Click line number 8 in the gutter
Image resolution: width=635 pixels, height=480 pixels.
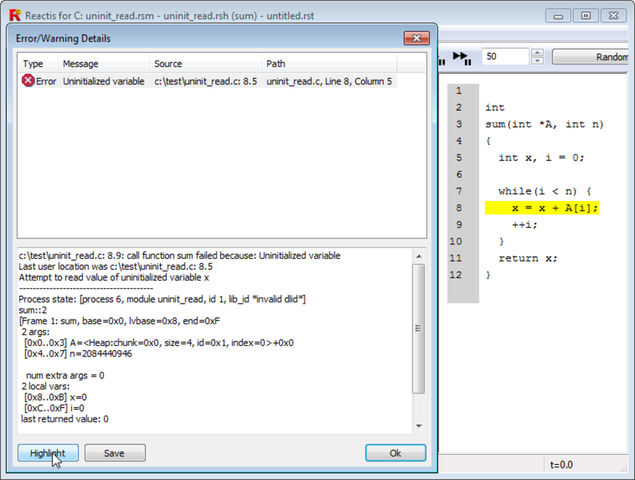point(459,208)
